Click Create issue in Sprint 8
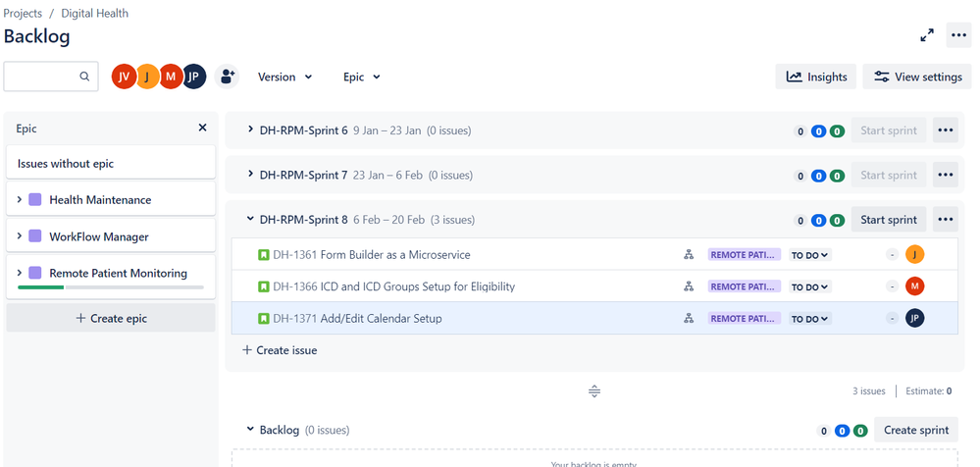The width and height of the screenshot is (980, 467). 280,350
